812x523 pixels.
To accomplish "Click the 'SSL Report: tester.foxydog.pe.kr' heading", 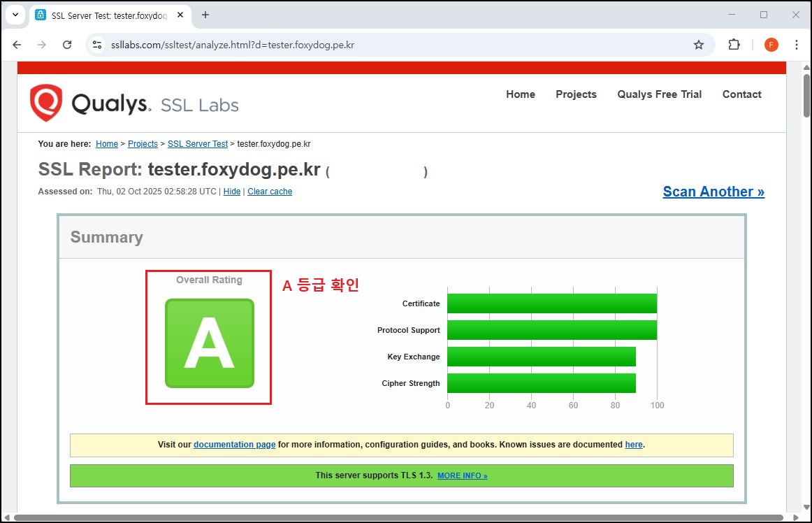I will pyautogui.click(x=179, y=169).
